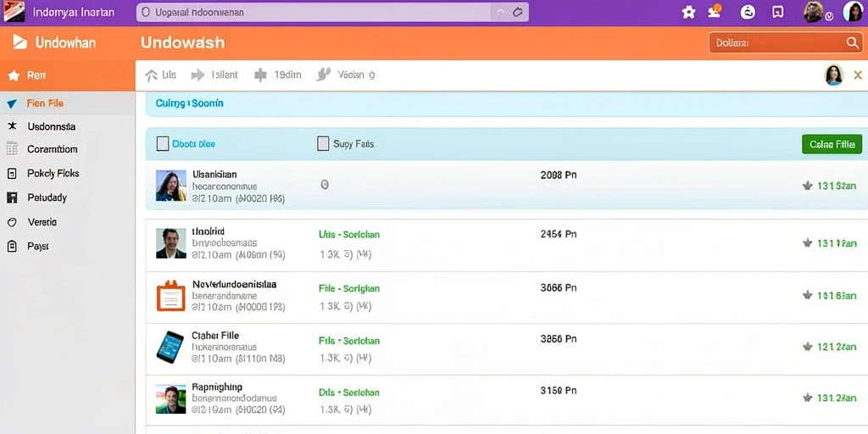Tick the Dbott blee checkbox
The width and height of the screenshot is (868, 434).
162,144
